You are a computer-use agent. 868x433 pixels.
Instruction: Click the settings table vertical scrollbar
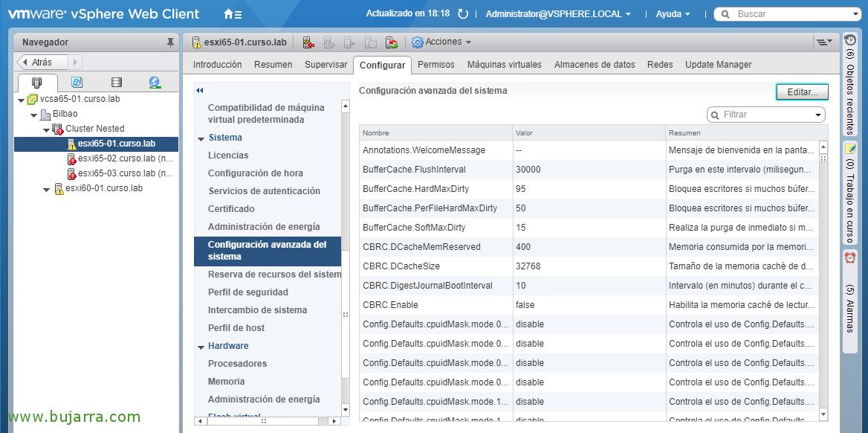[x=823, y=281]
